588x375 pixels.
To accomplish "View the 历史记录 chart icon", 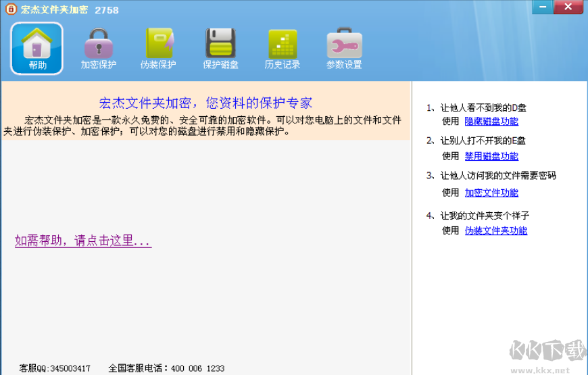I will [283, 49].
